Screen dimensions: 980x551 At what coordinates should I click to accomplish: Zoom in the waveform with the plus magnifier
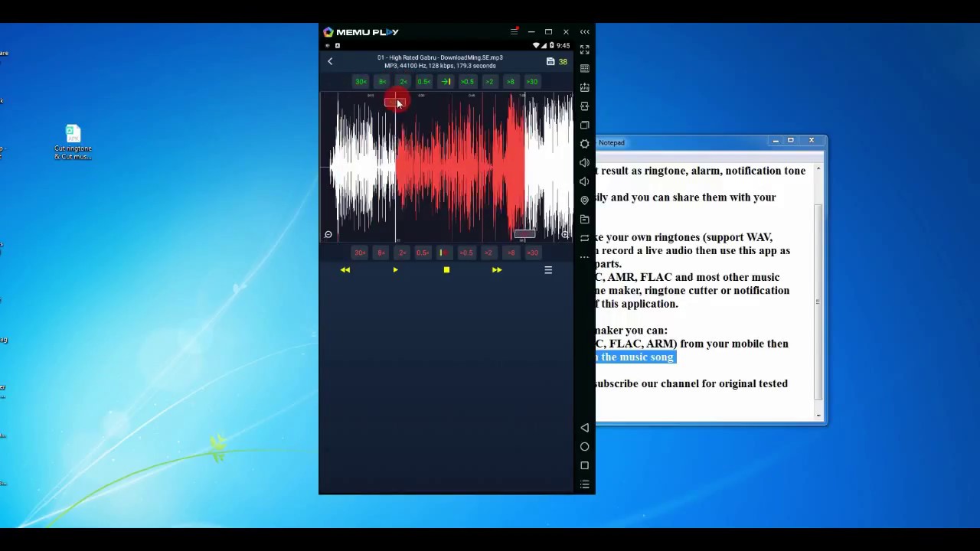pos(566,235)
